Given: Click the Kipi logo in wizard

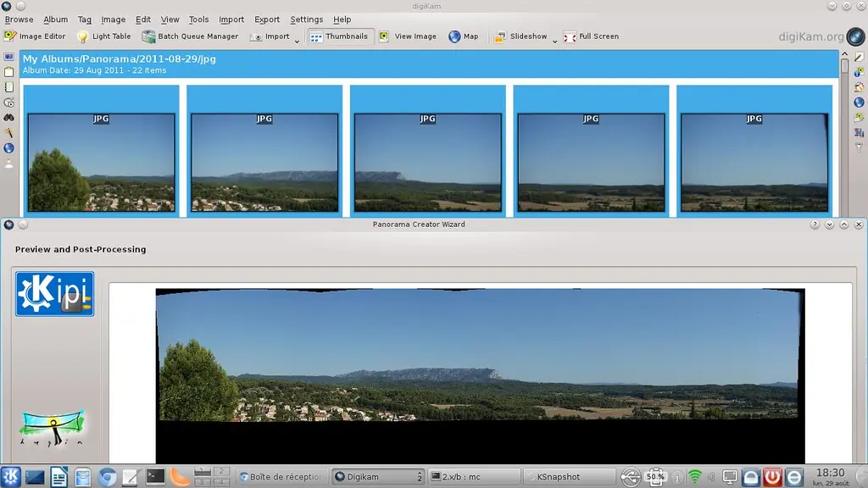Looking at the screenshot, I should pos(54,294).
